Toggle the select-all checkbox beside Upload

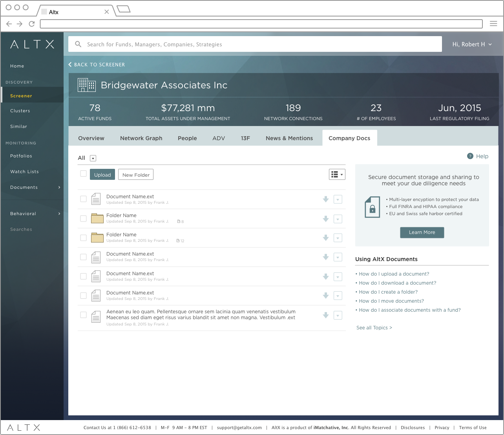click(83, 174)
